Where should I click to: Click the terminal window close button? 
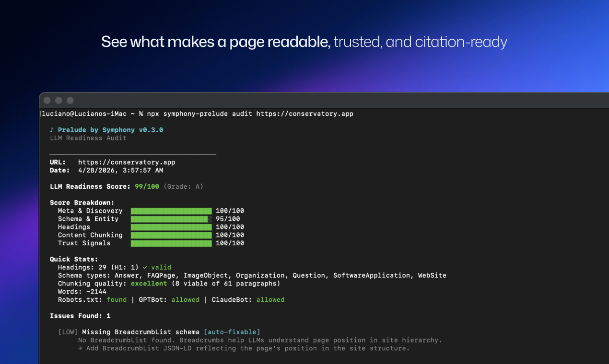click(47, 100)
